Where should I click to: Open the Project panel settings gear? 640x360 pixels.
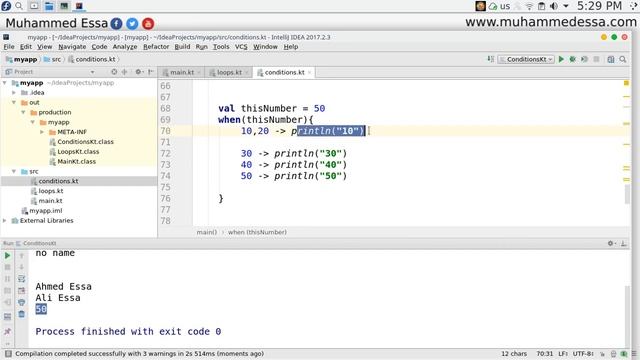click(x=139, y=72)
